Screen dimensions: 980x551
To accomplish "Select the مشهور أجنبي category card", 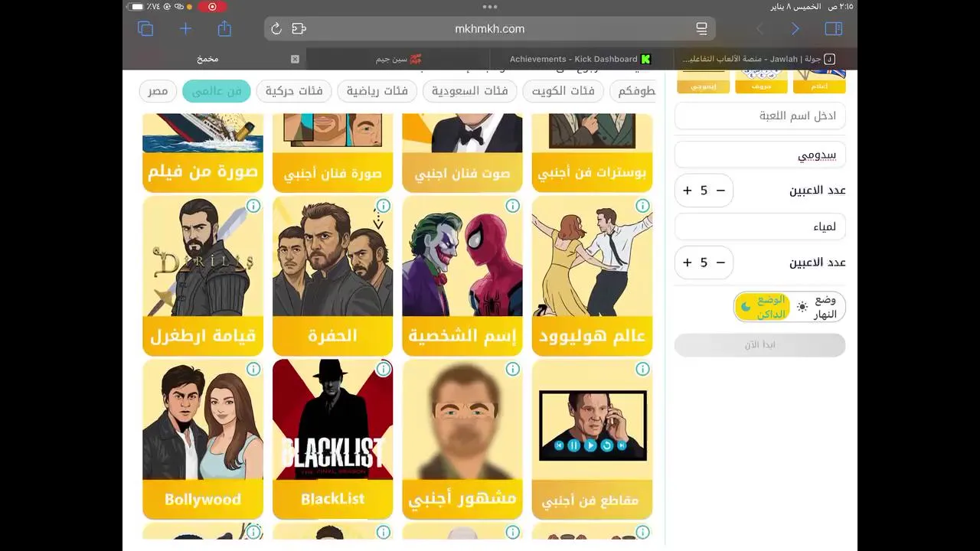I will (462, 439).
